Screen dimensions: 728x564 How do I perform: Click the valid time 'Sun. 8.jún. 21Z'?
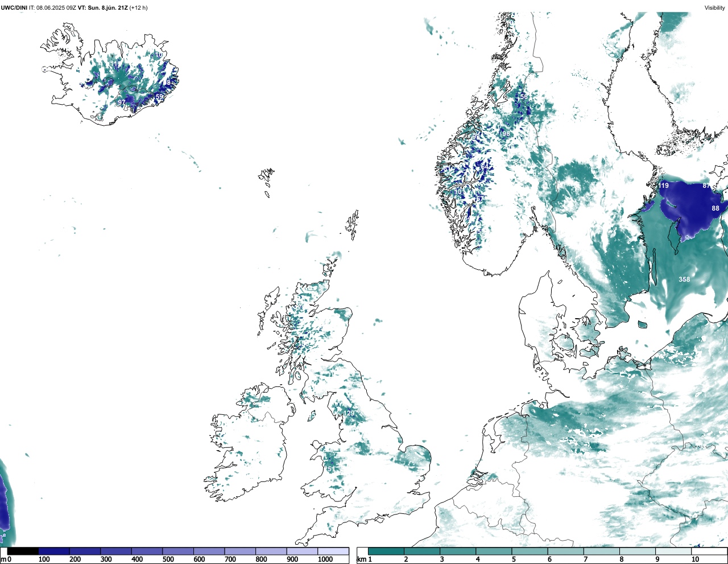[x=107, y=8]
